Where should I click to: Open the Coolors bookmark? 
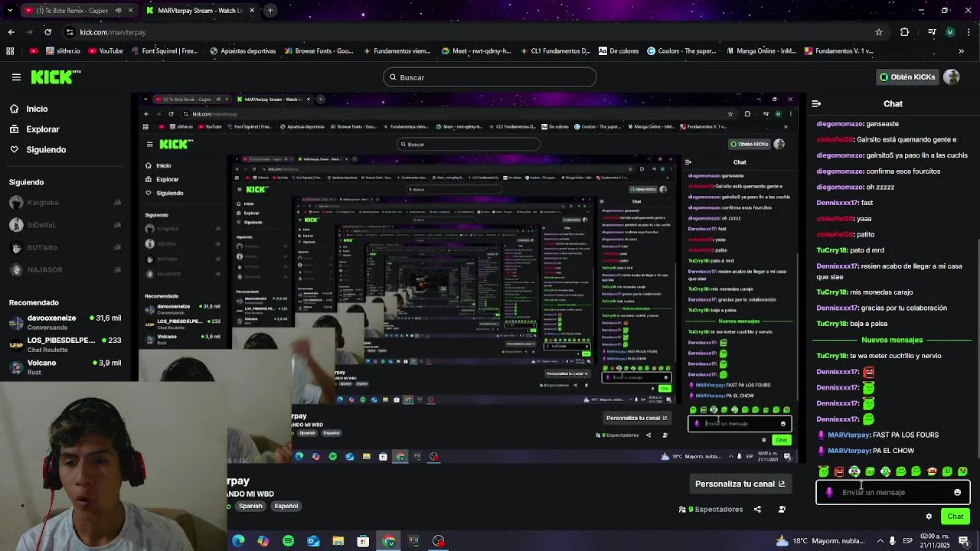681,51
